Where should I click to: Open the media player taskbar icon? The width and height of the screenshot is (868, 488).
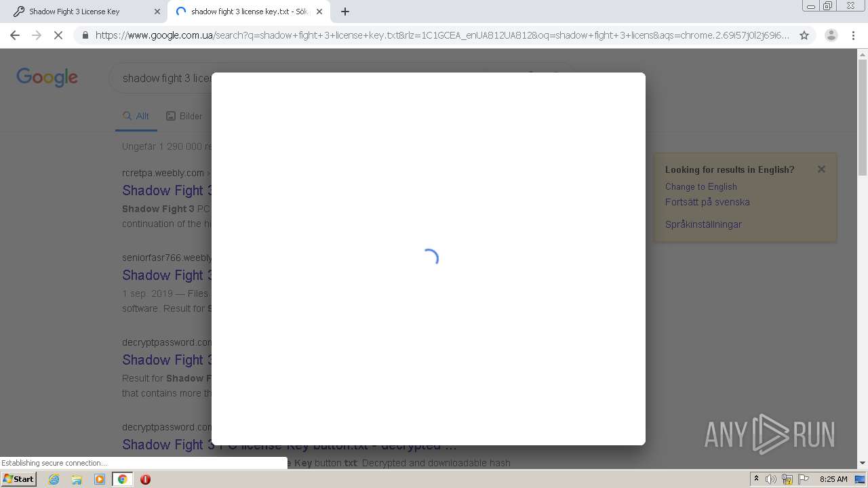tap(100, 479)
